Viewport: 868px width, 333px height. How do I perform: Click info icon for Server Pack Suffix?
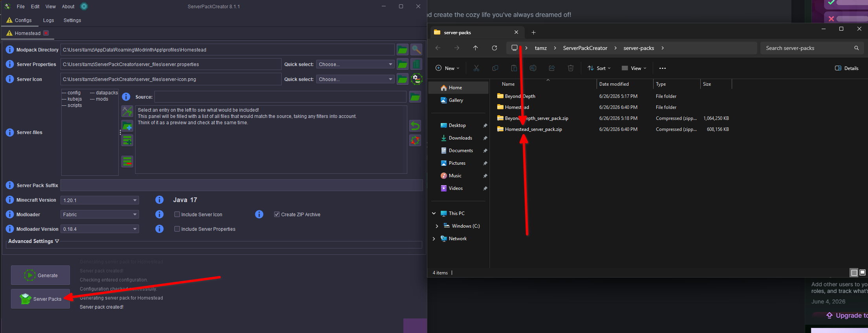click(10, 185)
